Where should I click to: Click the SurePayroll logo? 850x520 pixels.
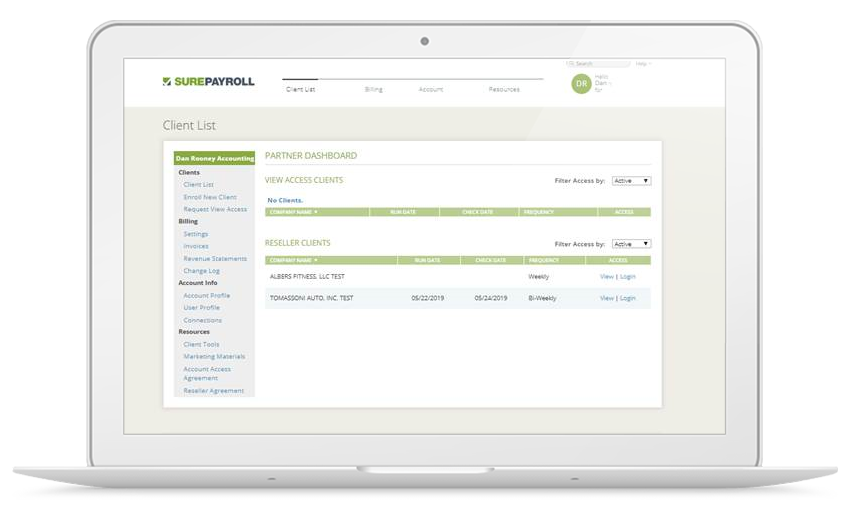coord(207,81)
